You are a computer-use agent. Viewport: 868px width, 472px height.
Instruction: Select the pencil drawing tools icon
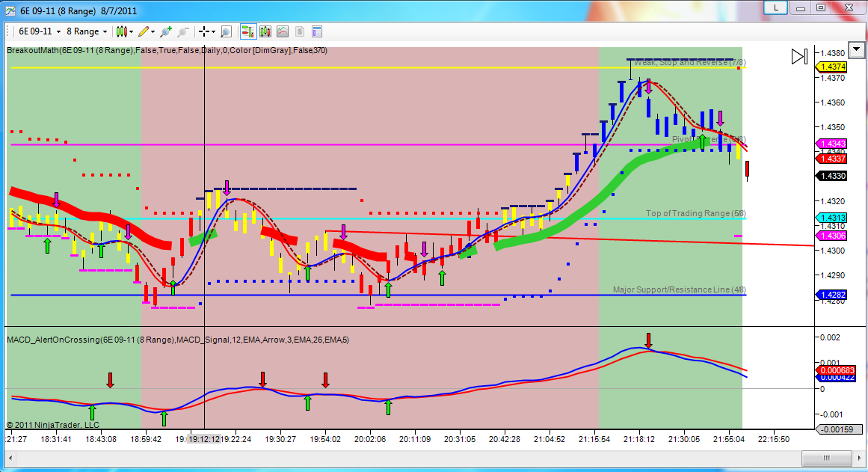pos(144,31)
